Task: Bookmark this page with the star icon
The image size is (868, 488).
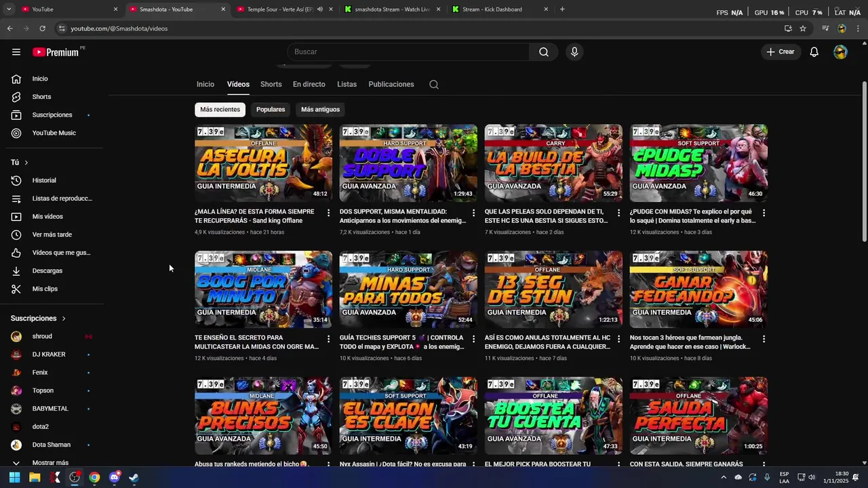Action: 803,28
